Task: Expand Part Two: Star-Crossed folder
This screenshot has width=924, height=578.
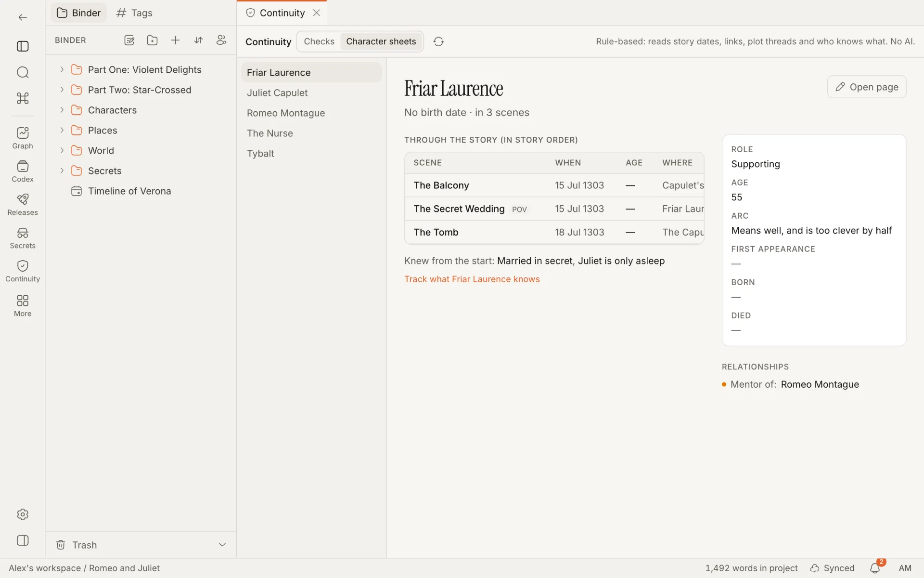Action: pos(62,90)
